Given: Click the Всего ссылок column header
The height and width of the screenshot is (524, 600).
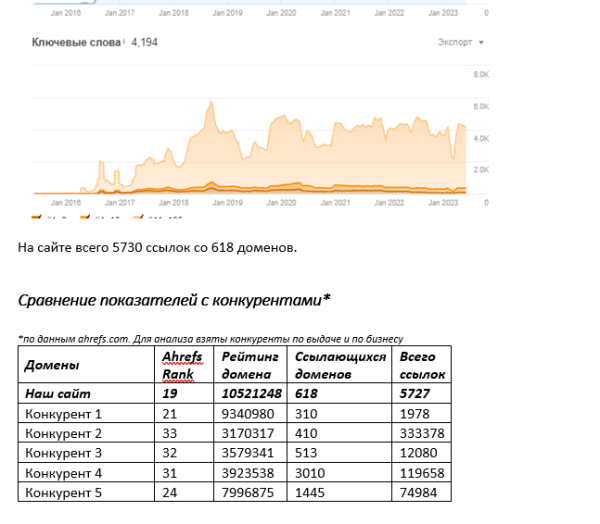Looking at the screenshot, I should (x=421, y=365).
